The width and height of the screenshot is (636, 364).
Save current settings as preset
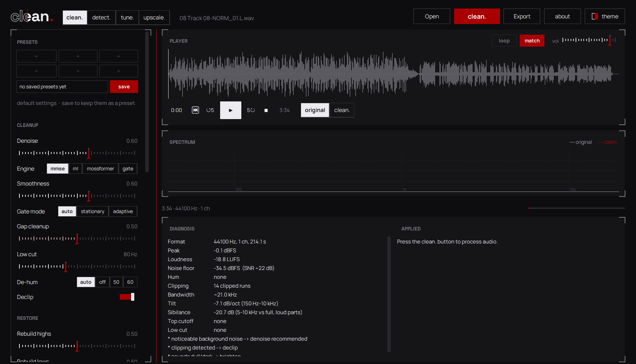click(x=124, y=87)
